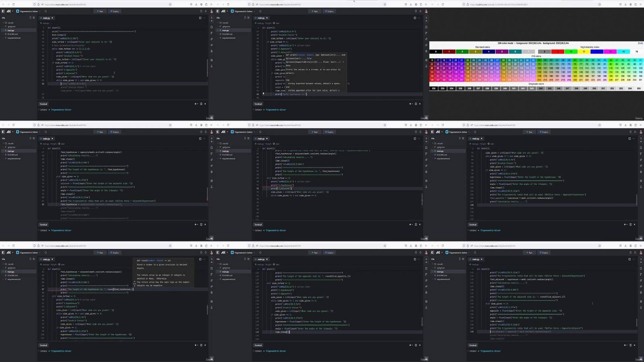Screen dimensions: 644x362
Task: Select Terminal tab in first IDE frame
Action: 43,104
